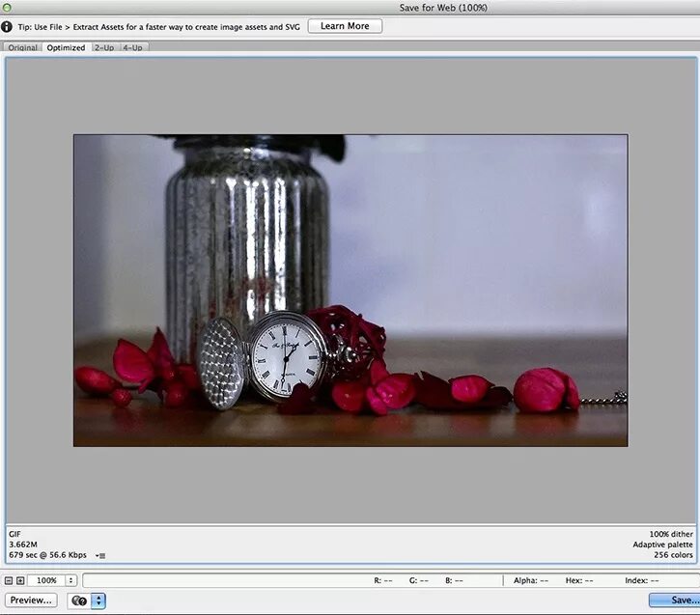Open the 4-Up comparison tab
The image size is (700, 615).
tap(133, 47)
